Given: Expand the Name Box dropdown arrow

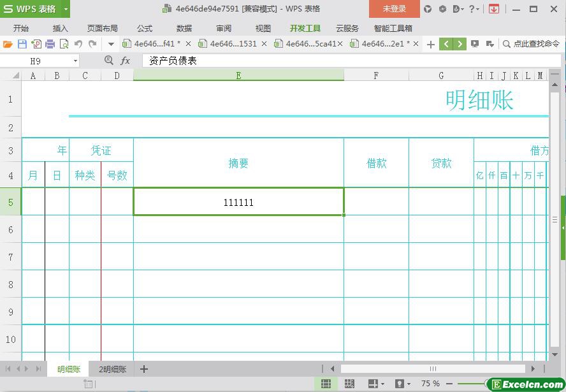Looking at the screenshot, I should pos(75,61).
